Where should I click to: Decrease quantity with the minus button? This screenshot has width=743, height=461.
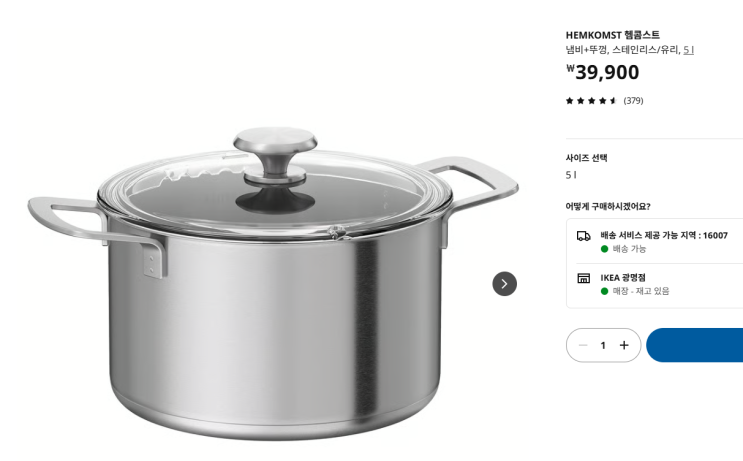(583, 345)
